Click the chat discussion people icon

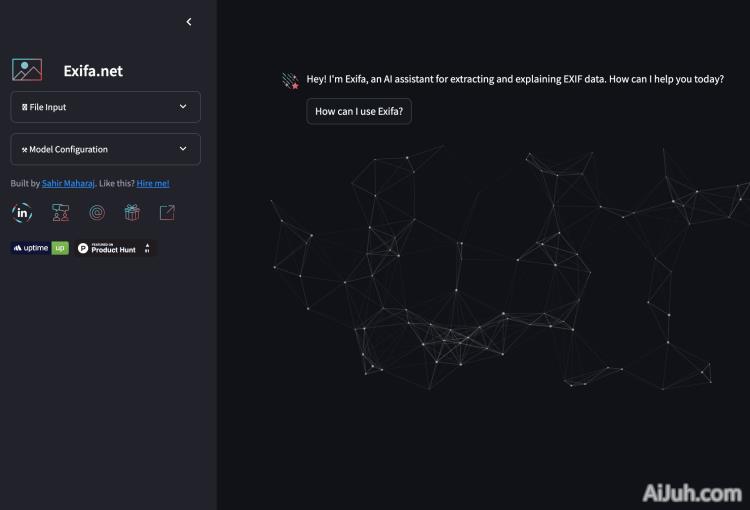point(60,213)
